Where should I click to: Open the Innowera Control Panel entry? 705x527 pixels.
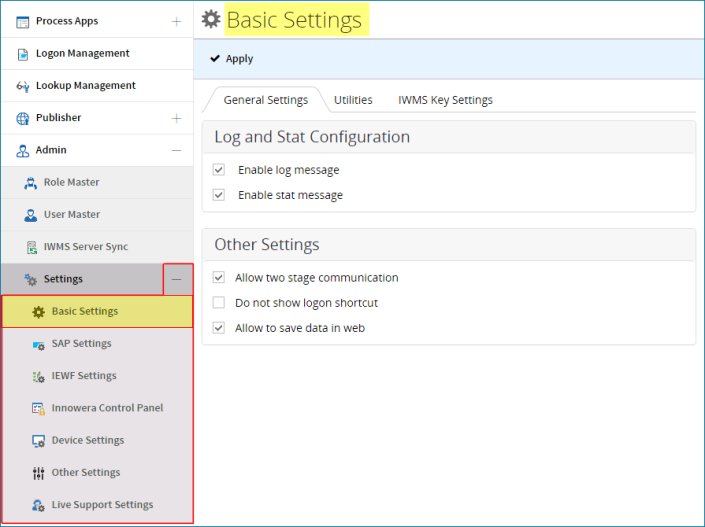pos(98,408)
